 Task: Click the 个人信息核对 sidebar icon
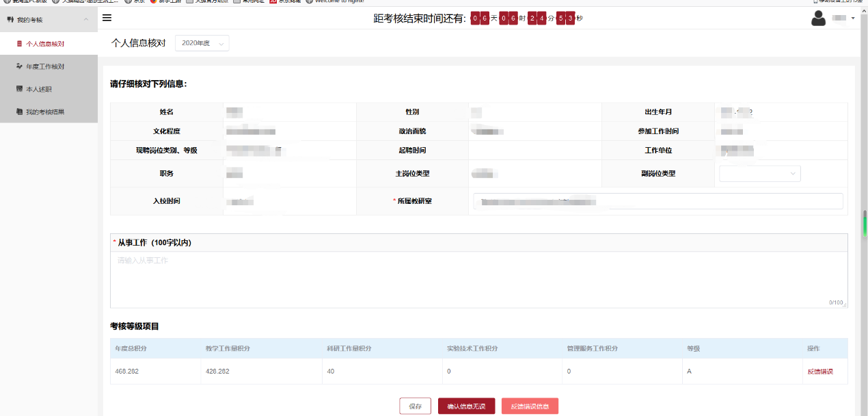[19, 44]
